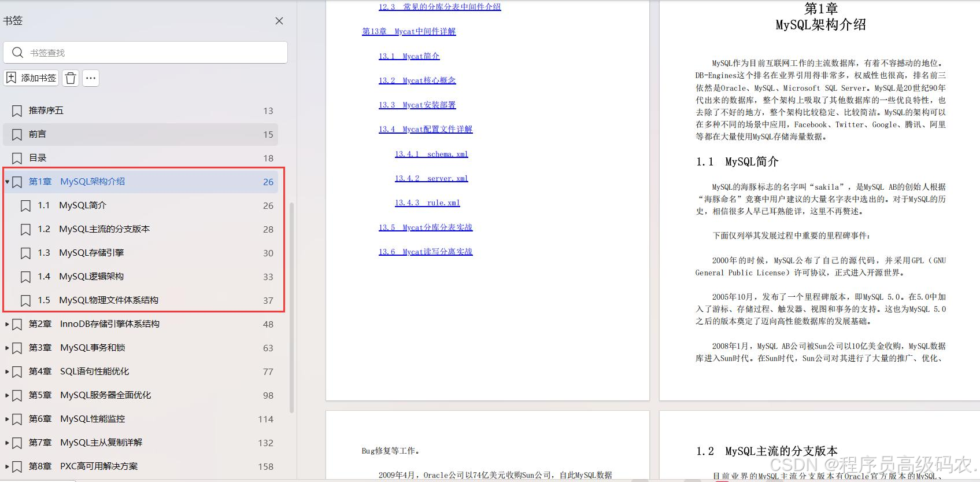Close the 书签 bookmarks panel
The height and width of the screenshot is (482, 980).
tap(279, 21)
